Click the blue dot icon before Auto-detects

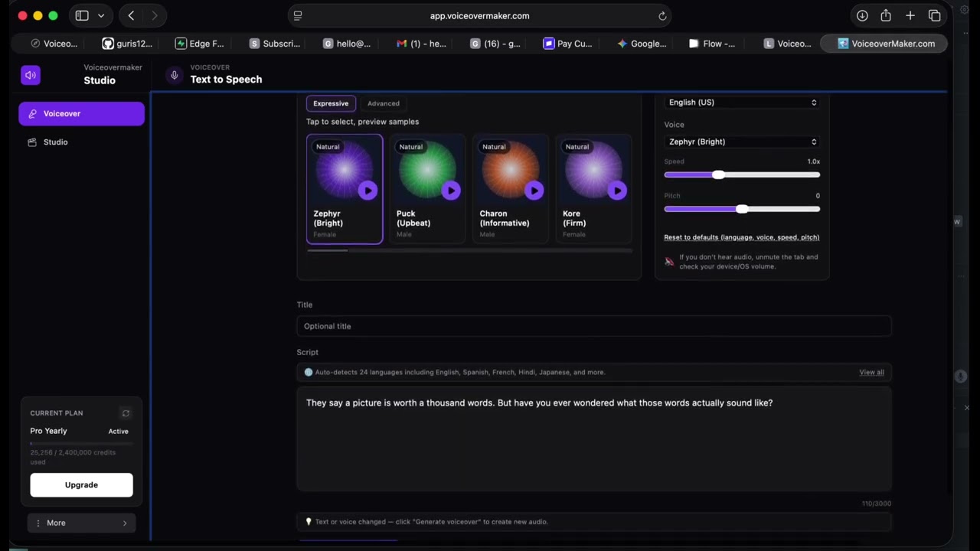[x=309, y=373]
